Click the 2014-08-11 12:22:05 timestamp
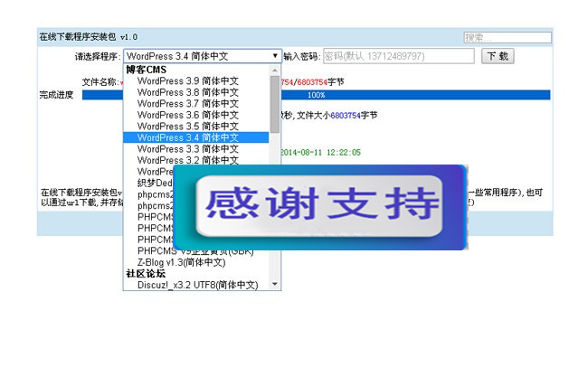 tap(320, 152)
